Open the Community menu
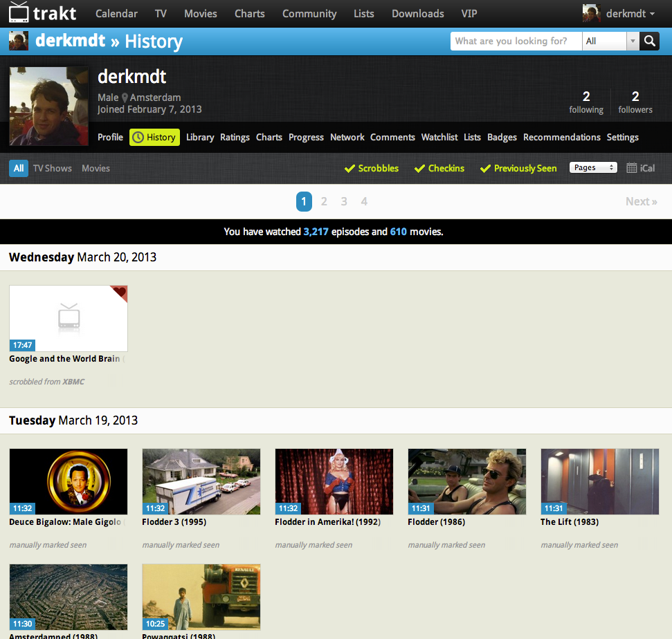This screenshot has height=639, width=672. click(x=309, y=14)
